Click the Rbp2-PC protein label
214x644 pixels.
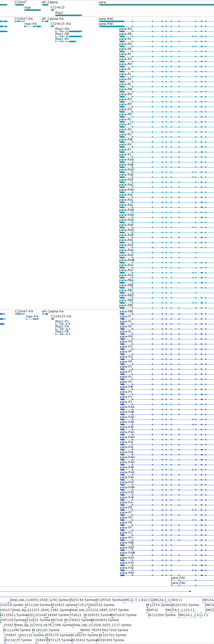[62, 321]
